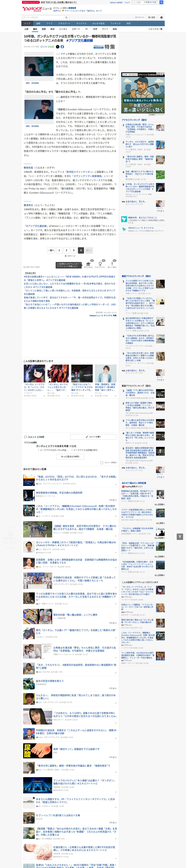This screenshot has height=868, width=186.
Task: Click the コメントを書く button
Action: (x=93, y=437)
